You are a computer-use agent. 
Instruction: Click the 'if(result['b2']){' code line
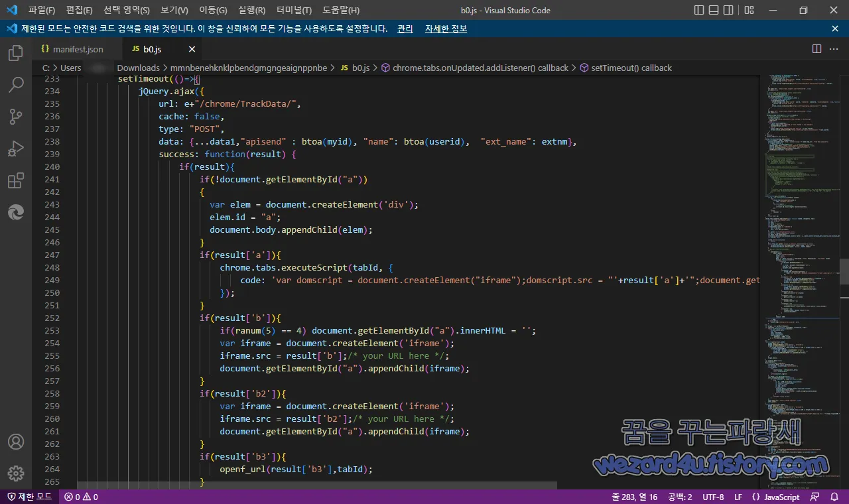243,393
